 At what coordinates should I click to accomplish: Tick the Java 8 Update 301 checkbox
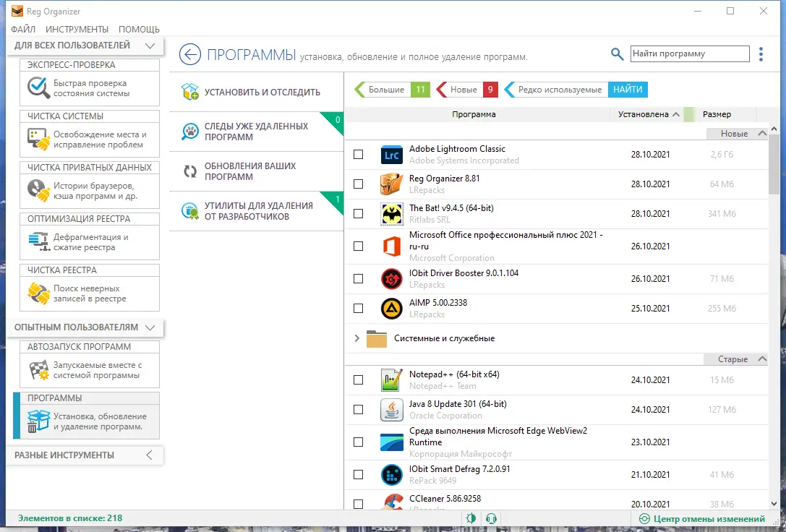(x=359, y=409)
